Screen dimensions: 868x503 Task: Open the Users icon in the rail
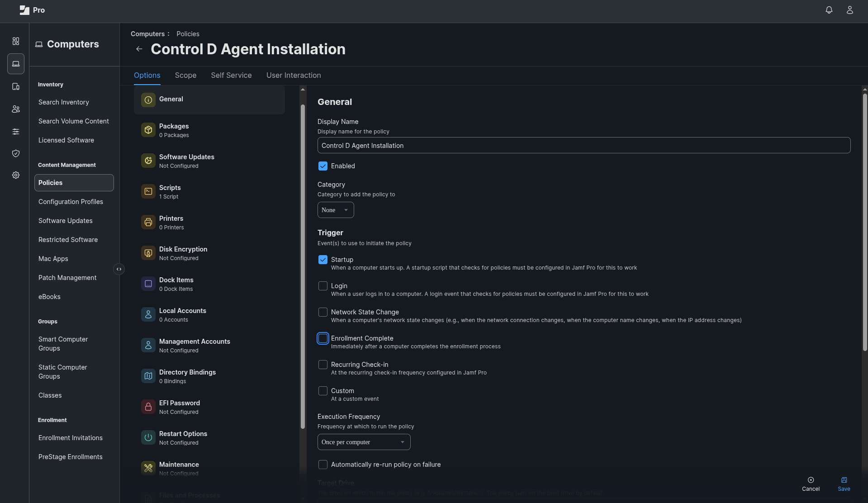click(x=16, y=109)
